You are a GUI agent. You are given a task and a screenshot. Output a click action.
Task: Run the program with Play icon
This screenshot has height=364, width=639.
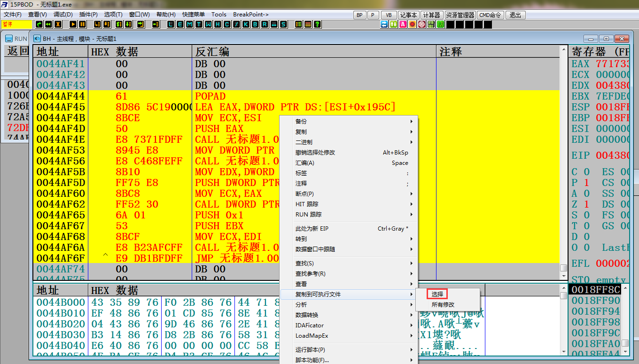pyautogui.click(x=73, y=24)
